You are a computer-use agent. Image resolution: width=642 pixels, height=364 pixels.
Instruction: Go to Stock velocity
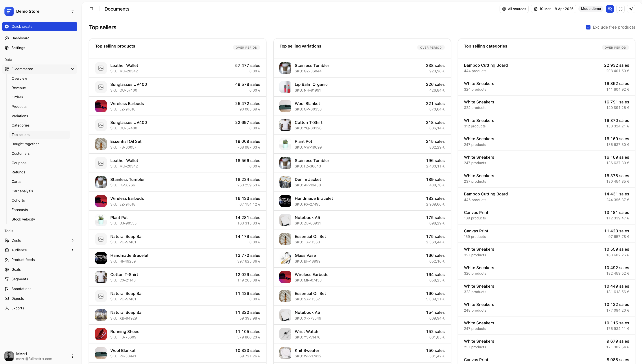pyautogui.click(x=23, y=219)
